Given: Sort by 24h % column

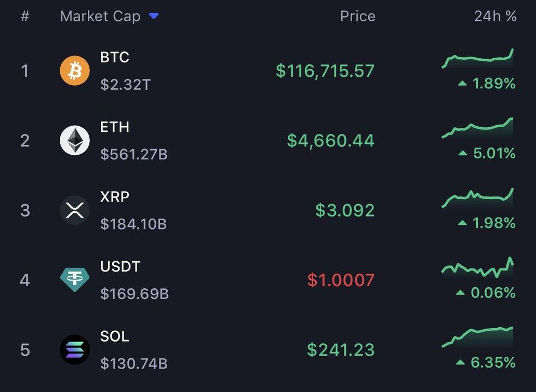Looking at the screenshot, I should pos(495,16).
